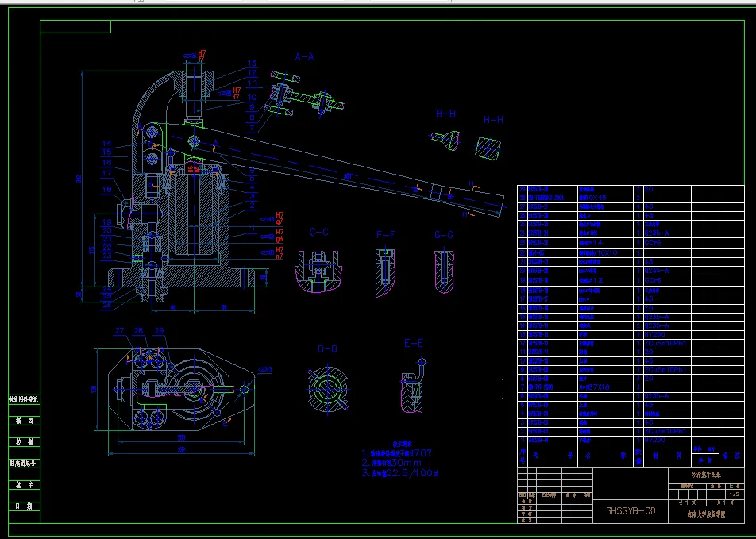Click the 签字 cell in left margin
756x539 pixels.
tap(24, 484)
